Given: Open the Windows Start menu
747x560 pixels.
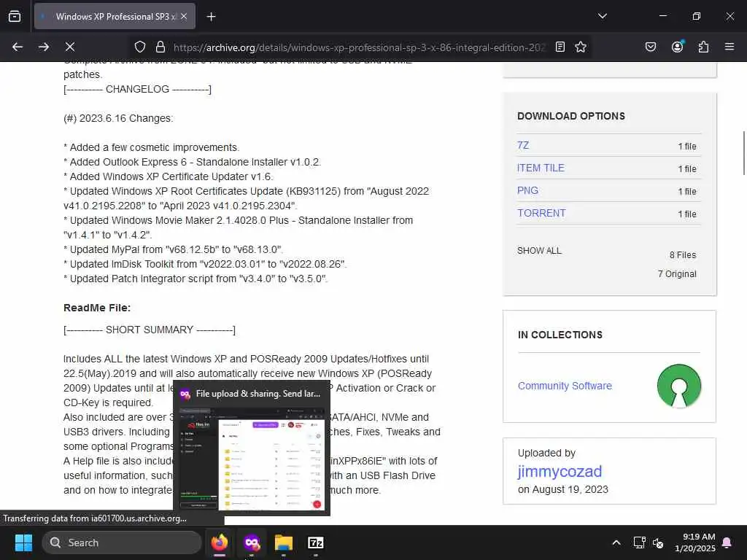Looking at the screenshot, I should [23, 542].
